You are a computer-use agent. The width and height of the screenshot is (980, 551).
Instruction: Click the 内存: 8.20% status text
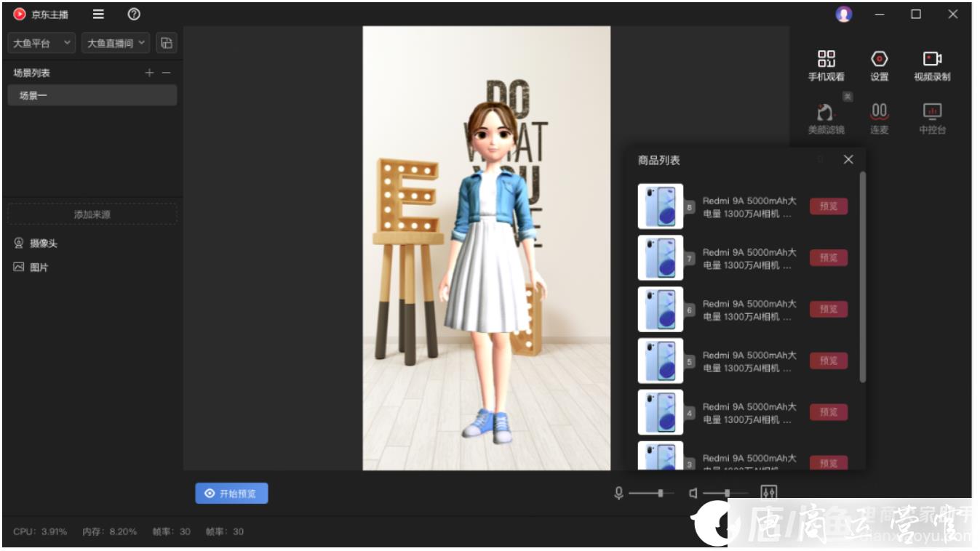tap(109, 531)
